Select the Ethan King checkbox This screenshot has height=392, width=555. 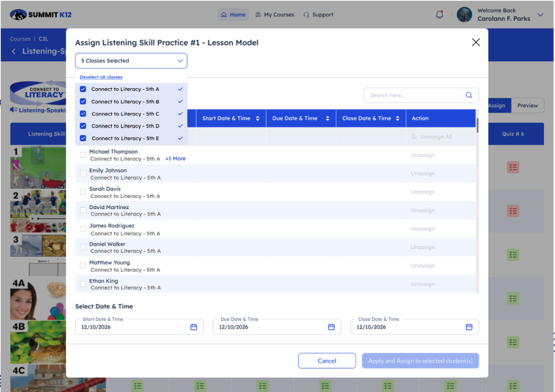click(83, 284)
